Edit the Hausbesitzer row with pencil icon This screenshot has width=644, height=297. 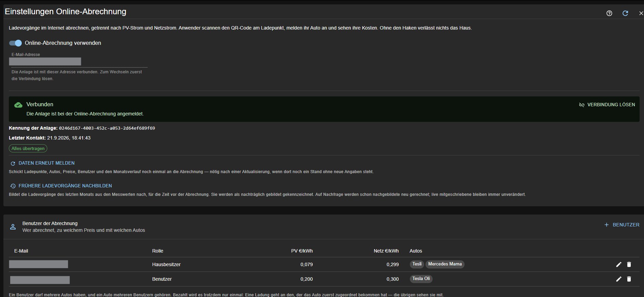pos(619,264)
